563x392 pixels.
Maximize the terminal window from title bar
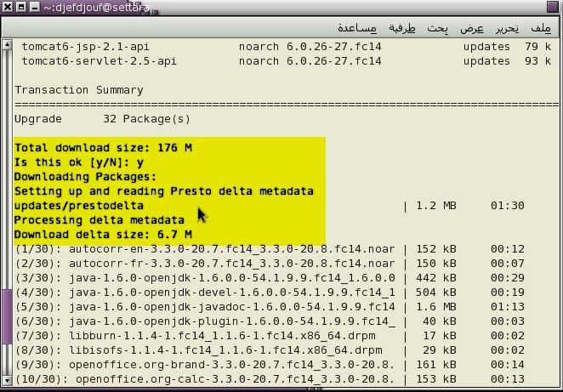click(21, 7)
